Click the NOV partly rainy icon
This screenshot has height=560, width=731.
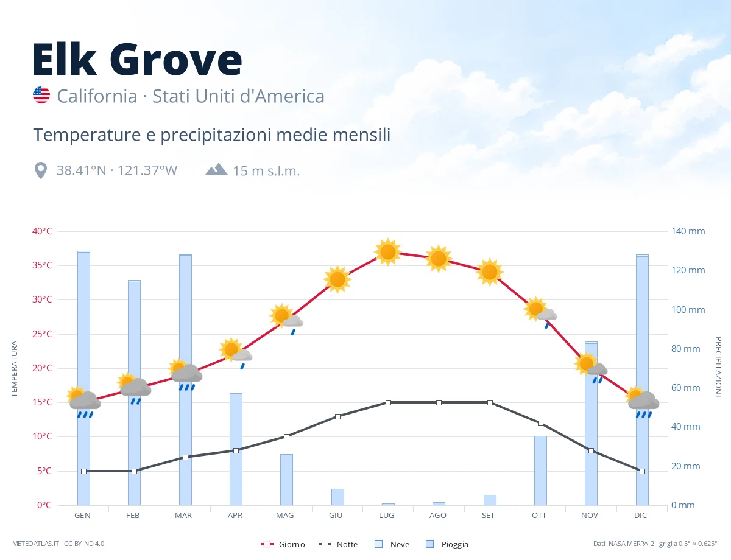(x=591, y=368)
